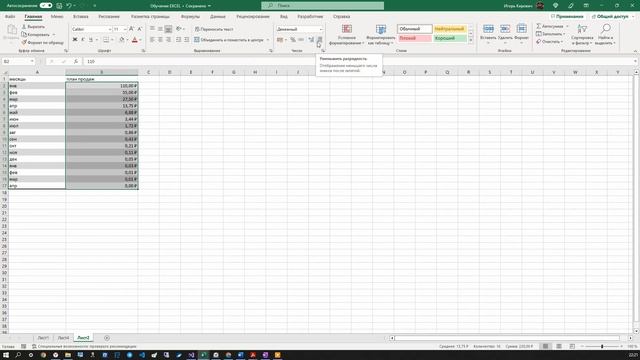Click the Cut (Вырезать) button
The width and height of the screenshot is (640, 360).
(33, 27)
